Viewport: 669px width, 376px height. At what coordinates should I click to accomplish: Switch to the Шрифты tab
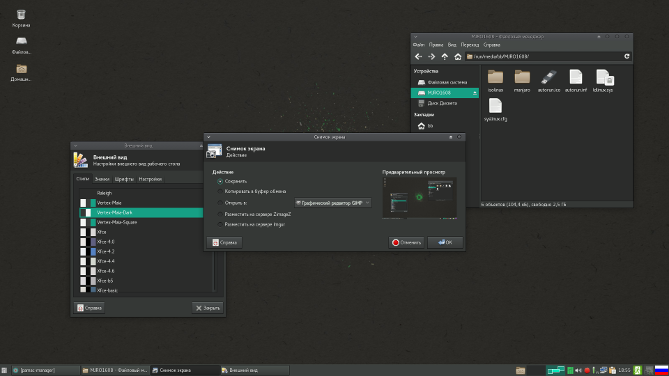[124, 179]
